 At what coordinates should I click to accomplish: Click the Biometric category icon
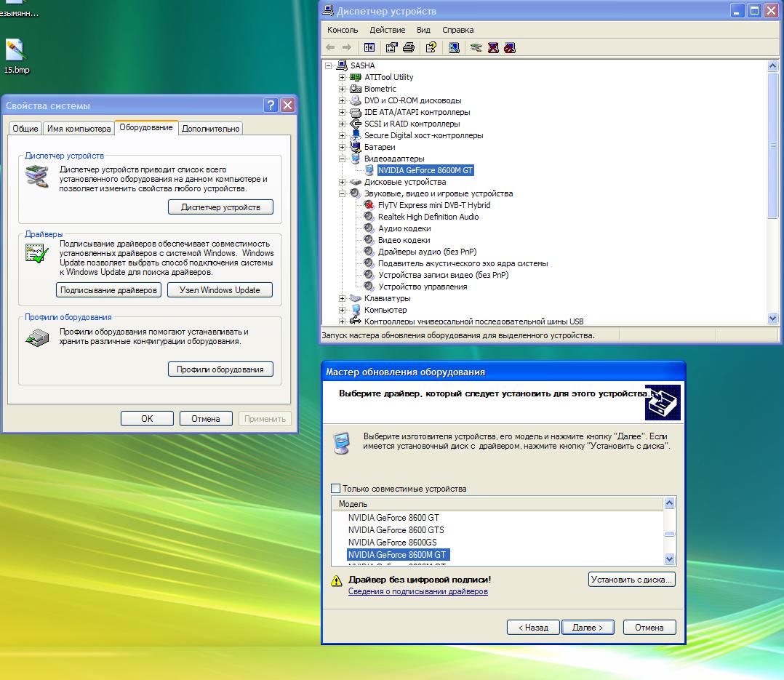(356, 89)
